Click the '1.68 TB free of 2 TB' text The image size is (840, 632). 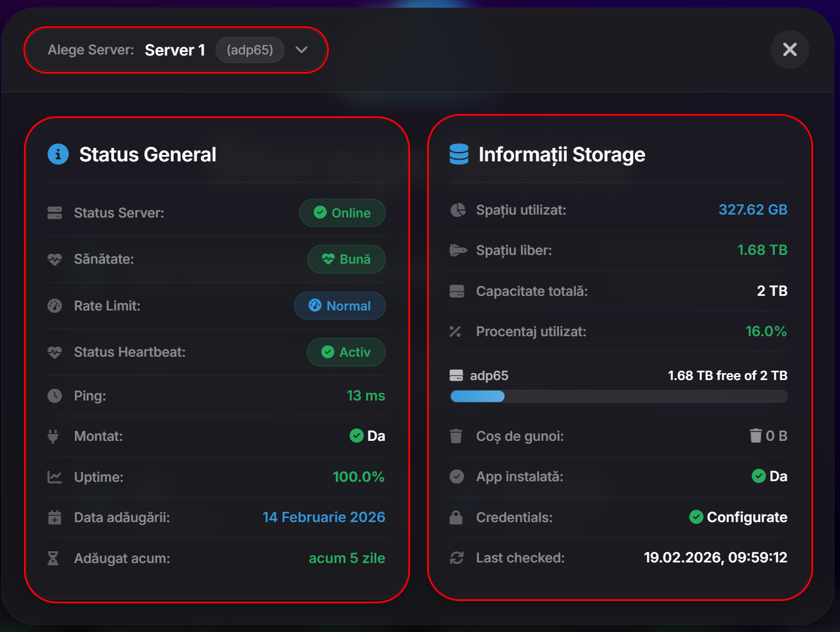point(728,375)
